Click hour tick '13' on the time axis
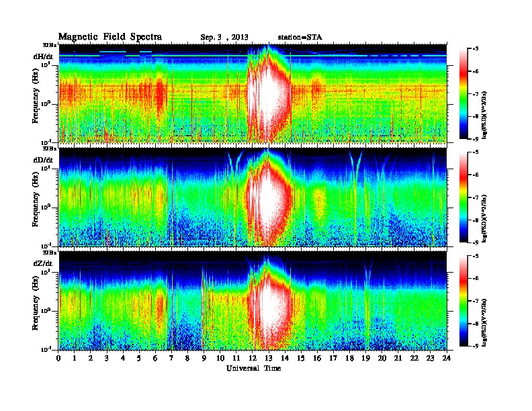This screenshot has width=532, height=411. (269, 358)
